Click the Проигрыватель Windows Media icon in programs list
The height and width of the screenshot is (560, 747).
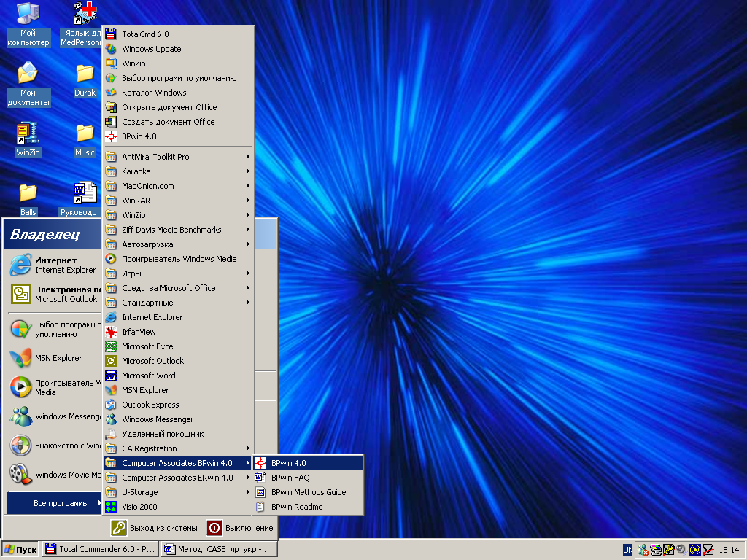[111, 259]
